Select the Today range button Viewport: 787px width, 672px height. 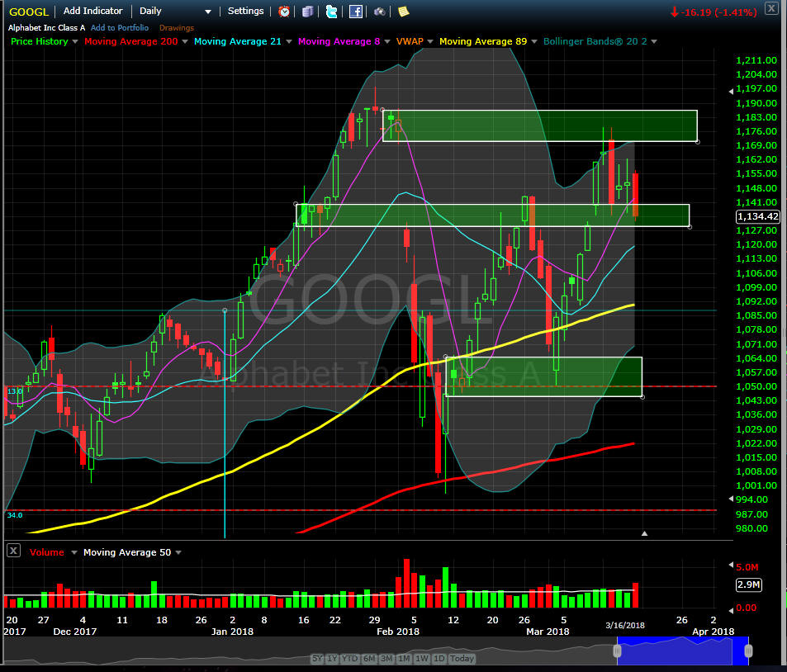coord(462,659)
